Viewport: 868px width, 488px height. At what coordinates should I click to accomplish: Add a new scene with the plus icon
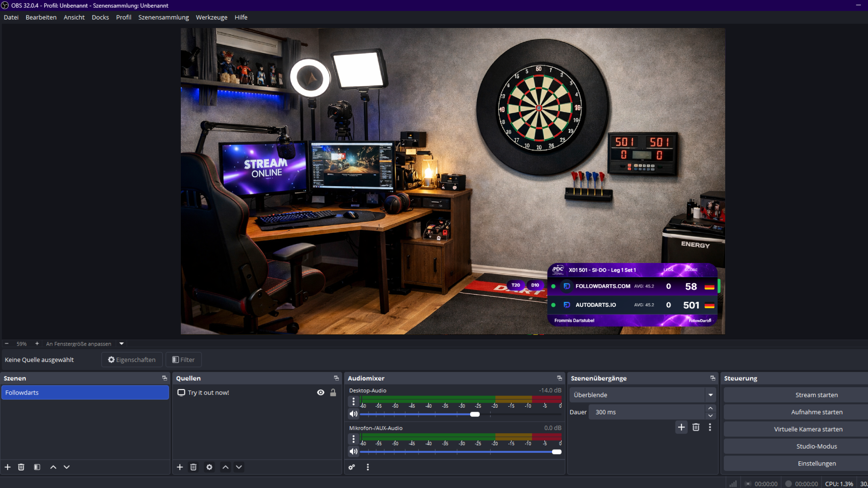pos(8,467)
